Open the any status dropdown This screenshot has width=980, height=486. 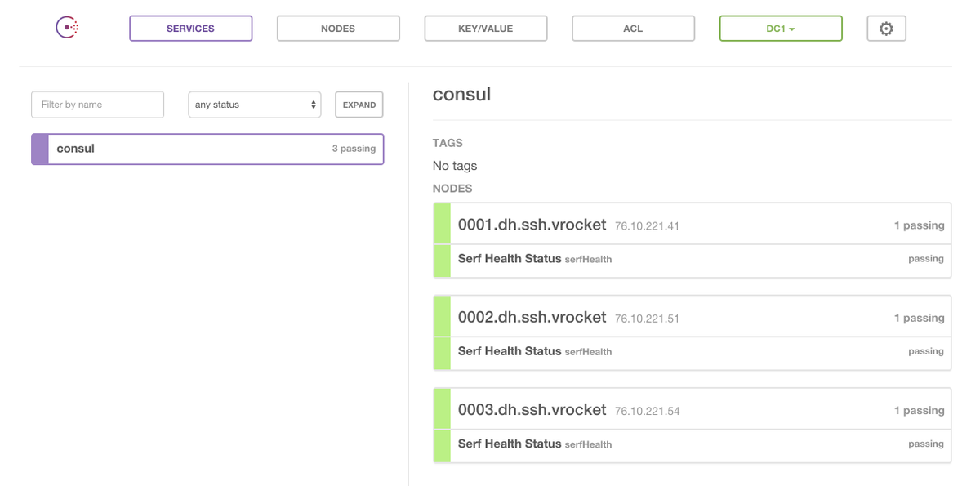[x=255, y=105]
